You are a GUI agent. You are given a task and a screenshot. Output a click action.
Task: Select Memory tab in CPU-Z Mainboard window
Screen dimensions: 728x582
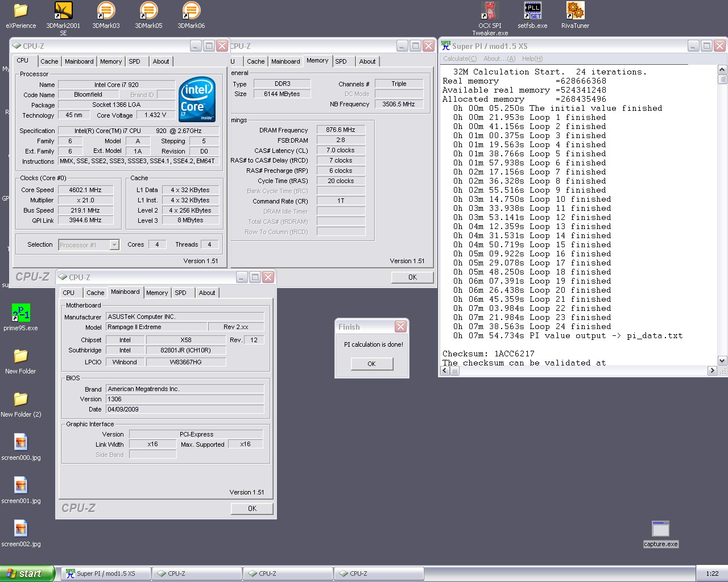coord(157,293)
